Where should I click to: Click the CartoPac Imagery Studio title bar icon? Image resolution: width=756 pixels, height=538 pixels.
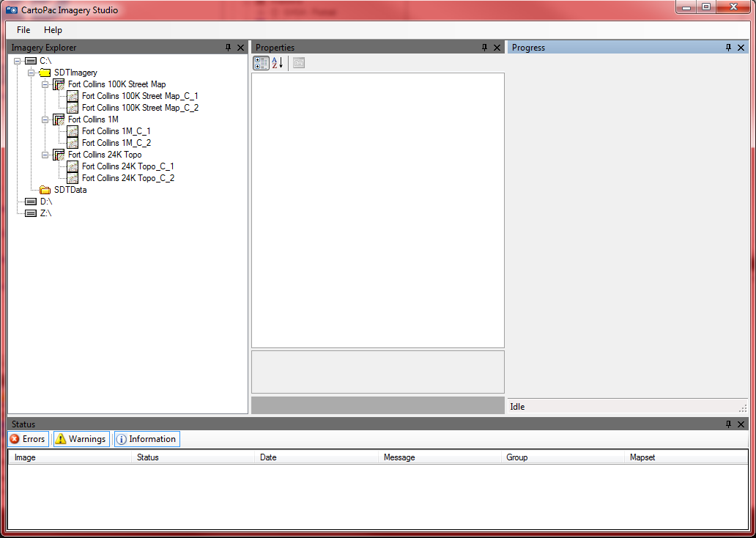point(12,10)
